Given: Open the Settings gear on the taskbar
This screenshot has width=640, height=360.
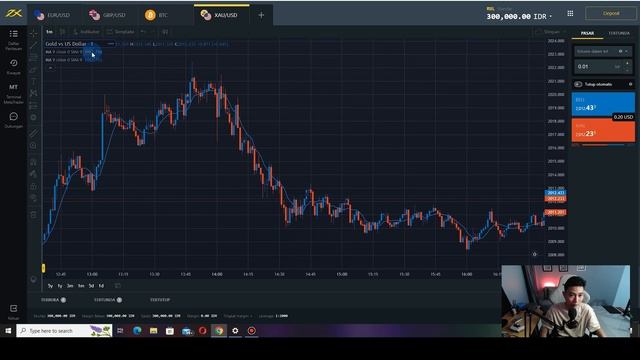Looking at the screenshot, I should (235, 331).
